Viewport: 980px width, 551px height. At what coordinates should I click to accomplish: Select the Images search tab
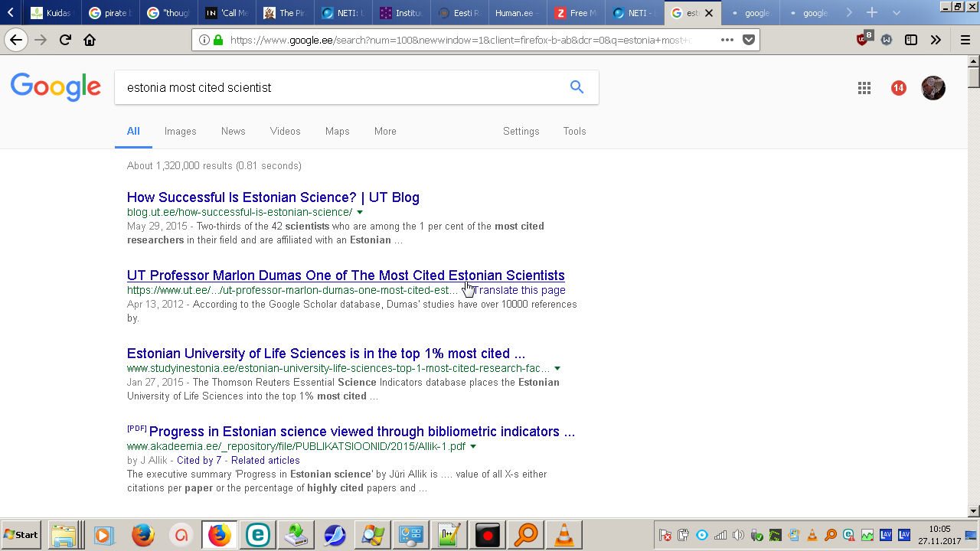pyautogui.click(x=181, y=131)
